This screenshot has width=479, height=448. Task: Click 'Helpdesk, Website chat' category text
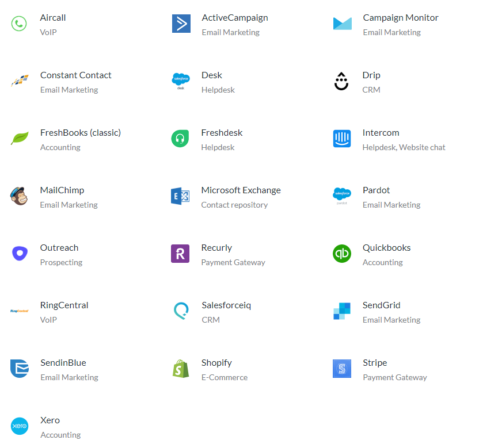pos(404,147)
